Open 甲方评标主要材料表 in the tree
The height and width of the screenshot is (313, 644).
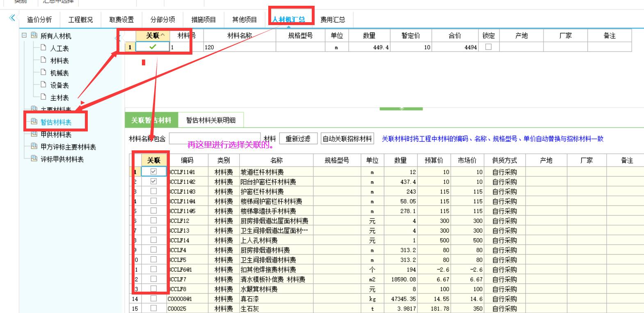pos(68,147)
